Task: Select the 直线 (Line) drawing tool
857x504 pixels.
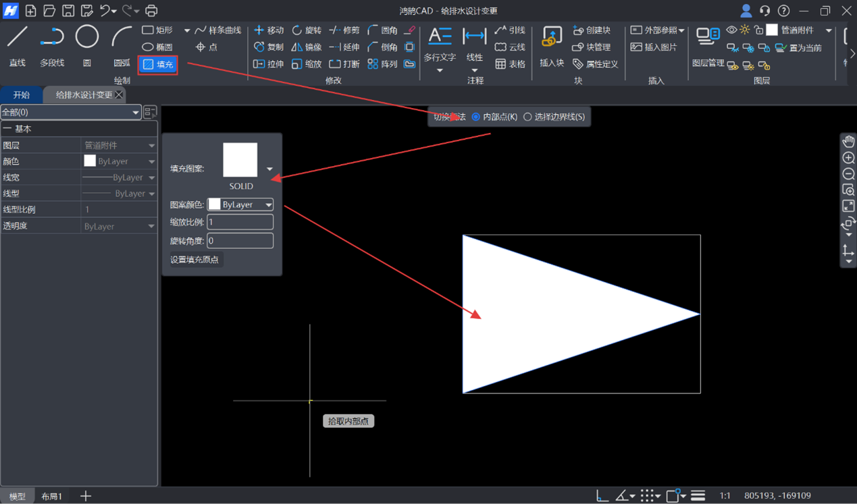Action: pos(18,45)
